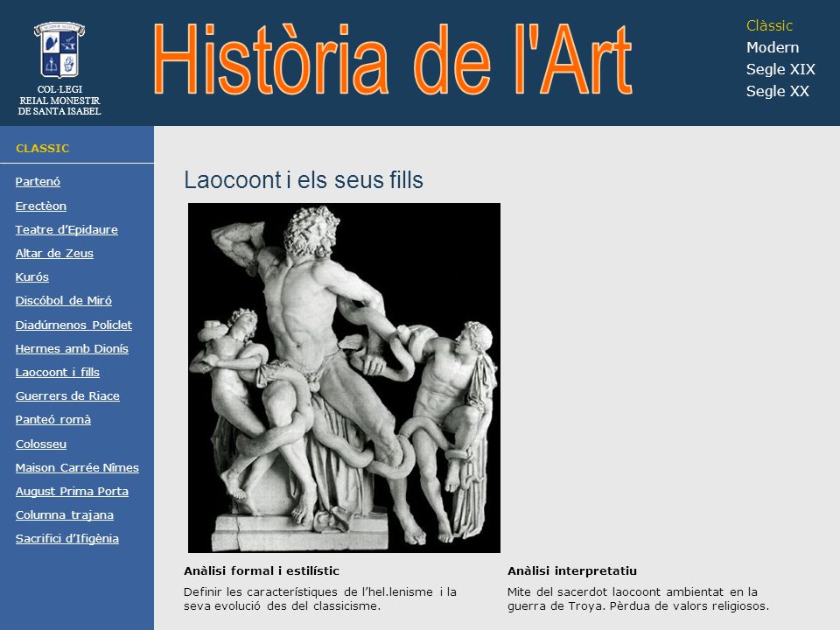Select the Kurós link
The height and width of the screenshot is (630, 840).
click(32, 277)
